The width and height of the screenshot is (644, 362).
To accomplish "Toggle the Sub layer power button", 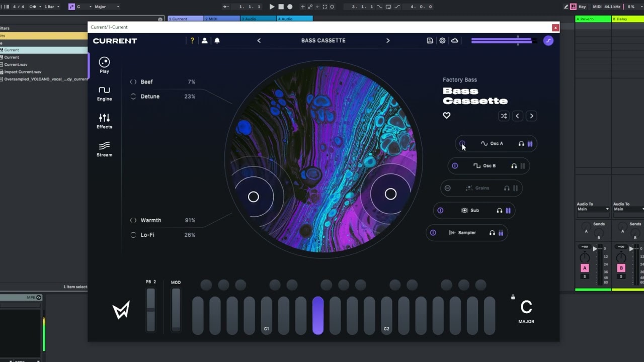I will (x=440, y=211).
